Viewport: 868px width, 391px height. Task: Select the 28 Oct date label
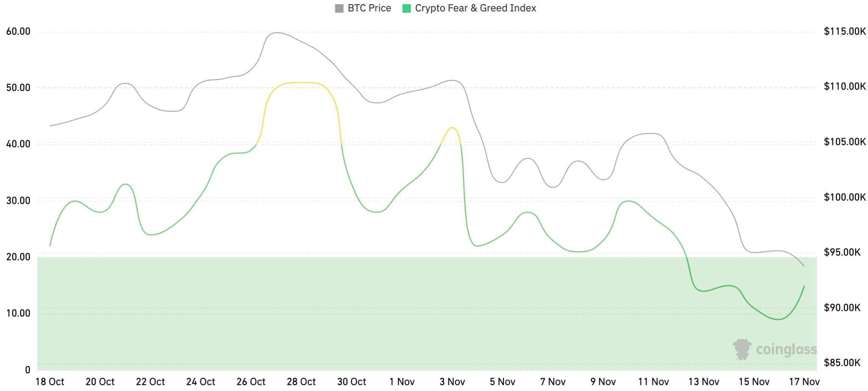point(301,382)
